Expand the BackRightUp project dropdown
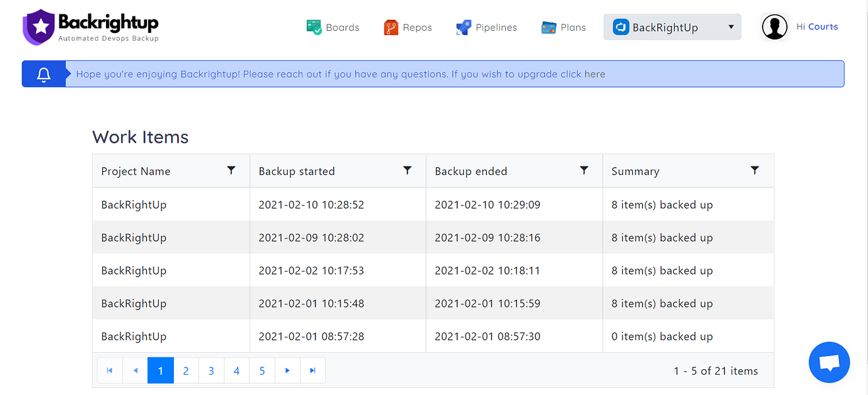 [731, 27]
